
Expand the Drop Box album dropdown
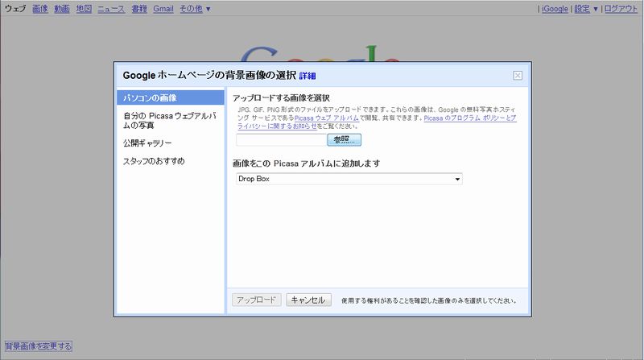coord(349,179)
